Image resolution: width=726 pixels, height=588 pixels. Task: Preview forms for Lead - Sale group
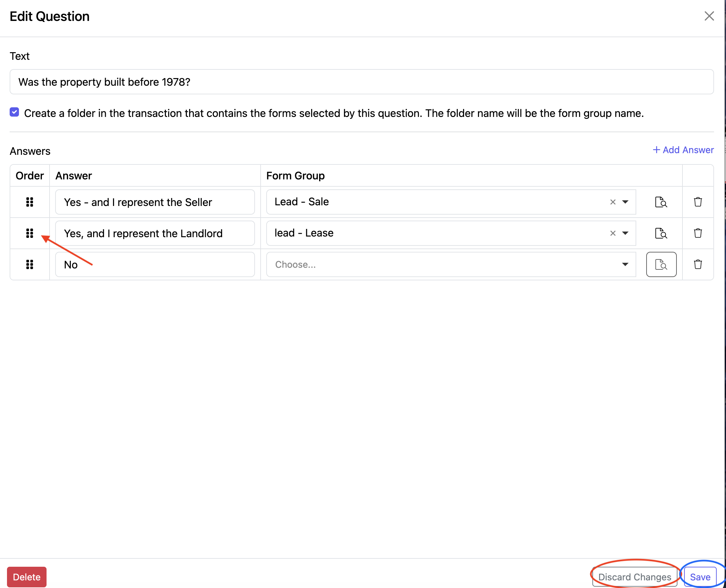[661, 202]
